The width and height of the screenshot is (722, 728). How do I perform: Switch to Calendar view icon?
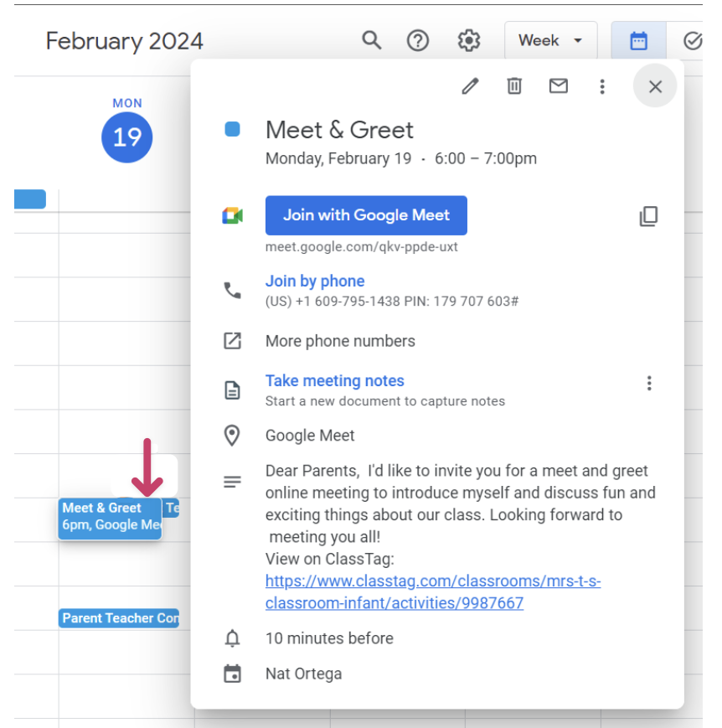coord(638,41)
